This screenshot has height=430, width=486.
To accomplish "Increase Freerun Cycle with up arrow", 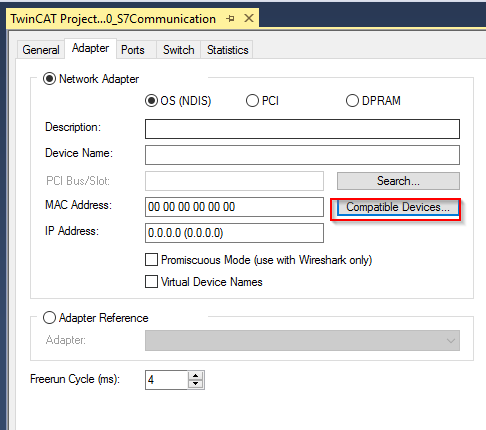I will point(196,376).
